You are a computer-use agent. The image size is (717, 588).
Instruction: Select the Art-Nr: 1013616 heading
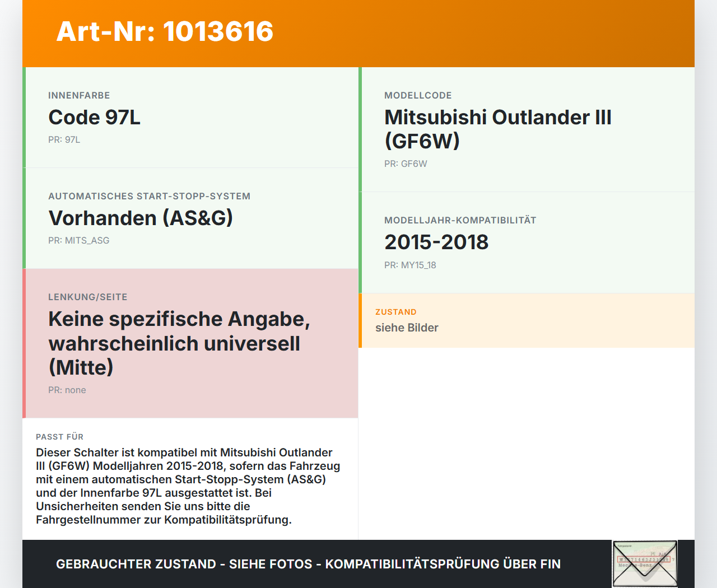tap(165, 31)
